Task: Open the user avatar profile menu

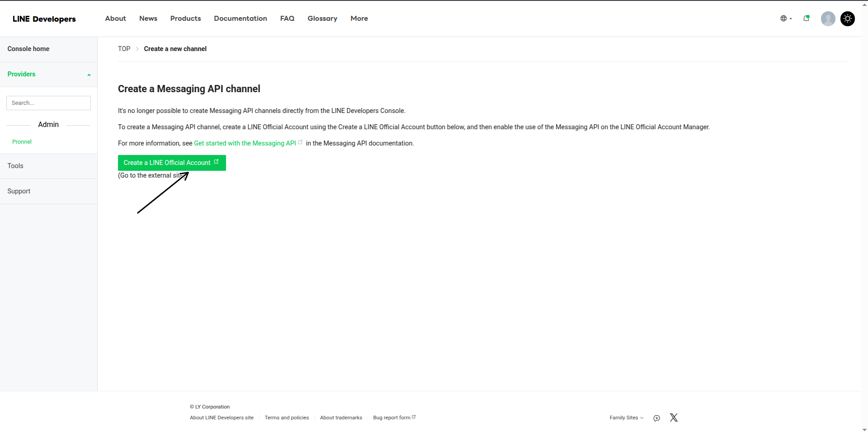Action: 828,19
